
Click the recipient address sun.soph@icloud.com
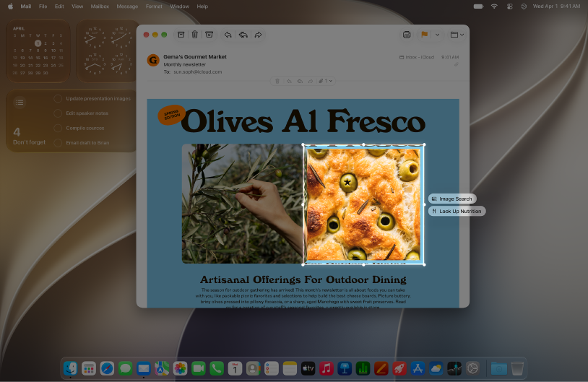tap(198, 71)
